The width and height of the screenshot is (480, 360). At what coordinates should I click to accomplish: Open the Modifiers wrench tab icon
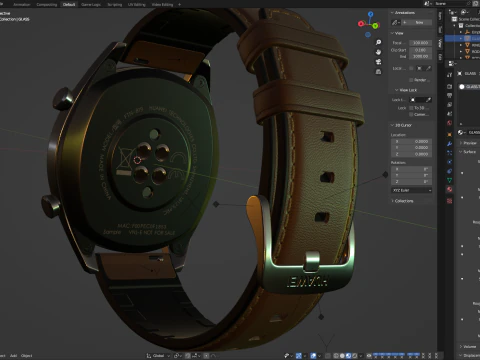click(x=450, y=144)
